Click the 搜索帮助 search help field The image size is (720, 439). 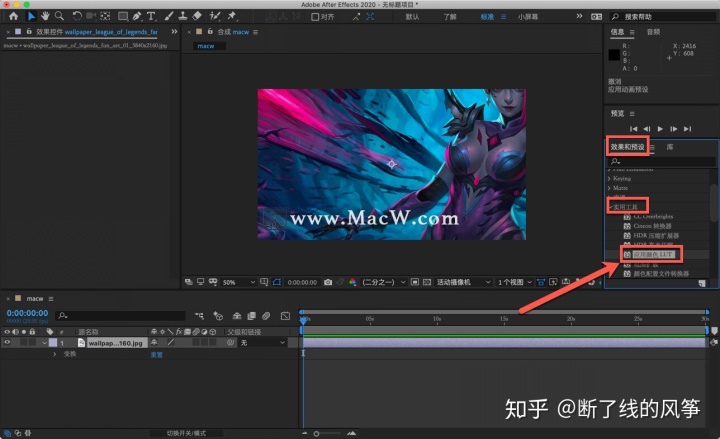pos(664,17)
